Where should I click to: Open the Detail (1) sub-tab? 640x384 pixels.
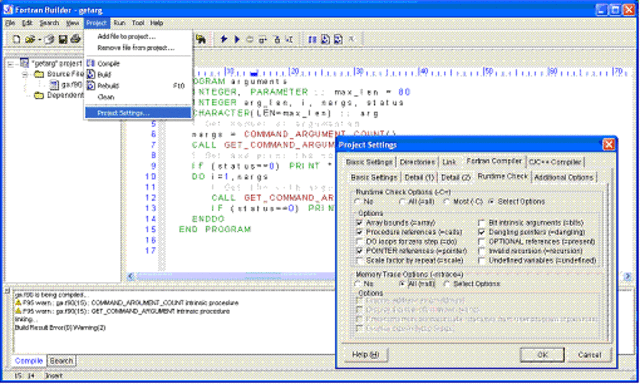pos(419,178)
